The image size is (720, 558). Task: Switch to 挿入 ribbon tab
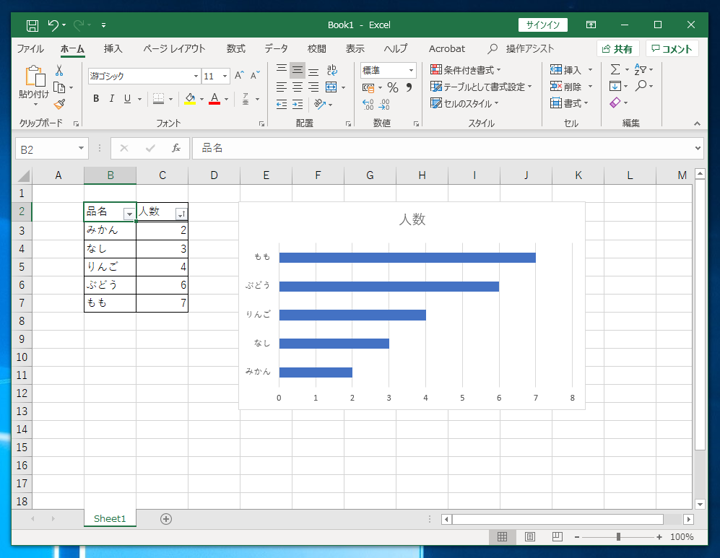click(113, 49)
